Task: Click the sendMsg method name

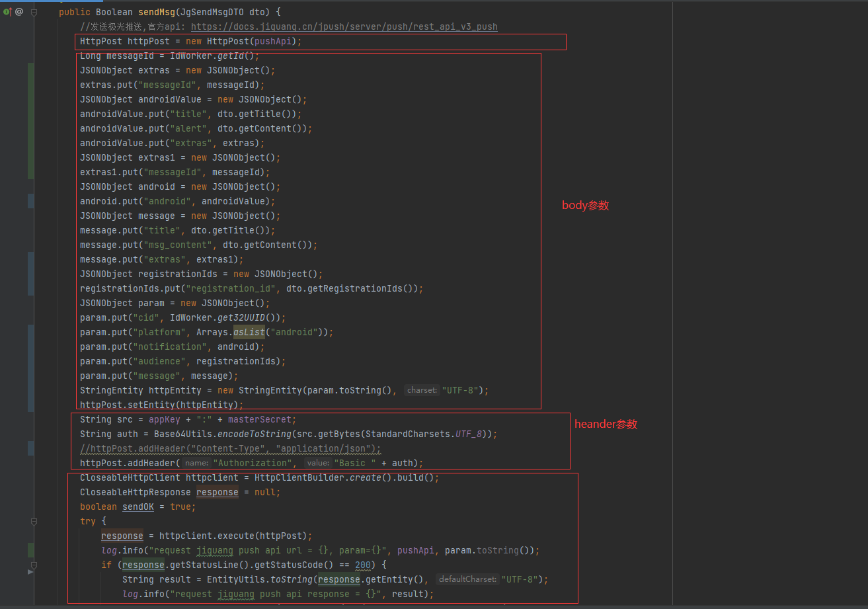Action: point(157,12)
